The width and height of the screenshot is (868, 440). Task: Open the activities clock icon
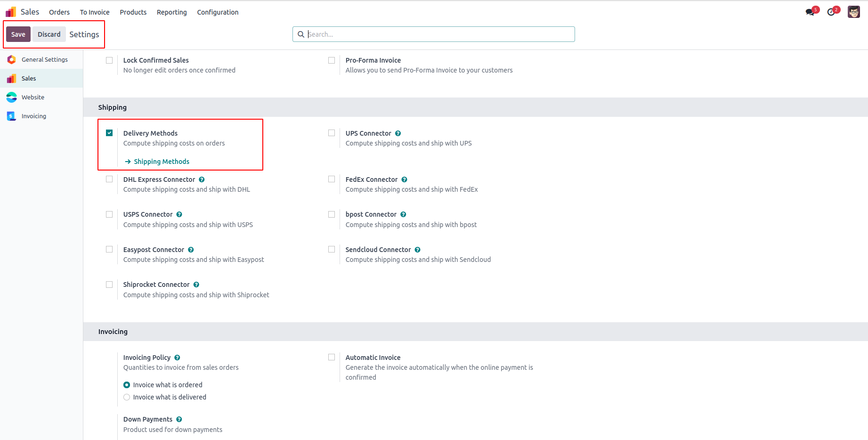coord(831,12)
